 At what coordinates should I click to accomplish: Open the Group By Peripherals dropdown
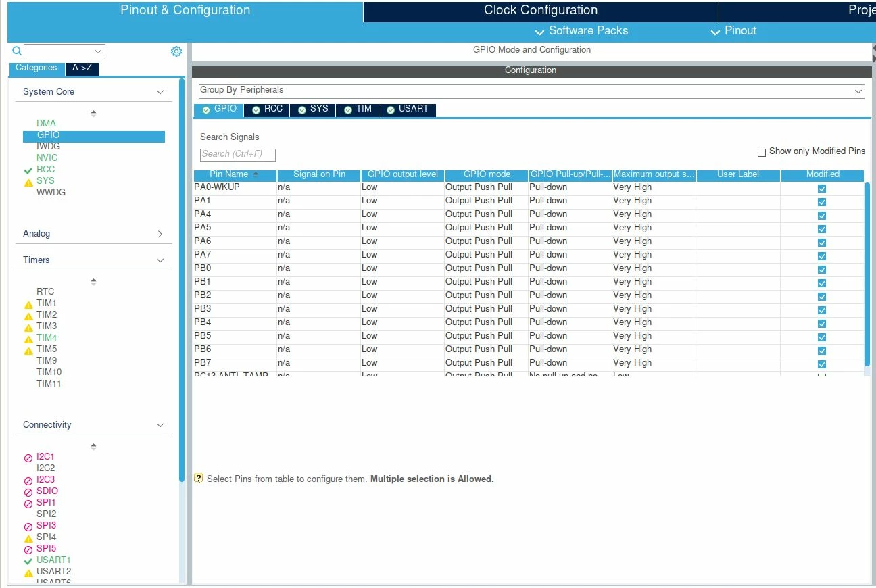532,91
